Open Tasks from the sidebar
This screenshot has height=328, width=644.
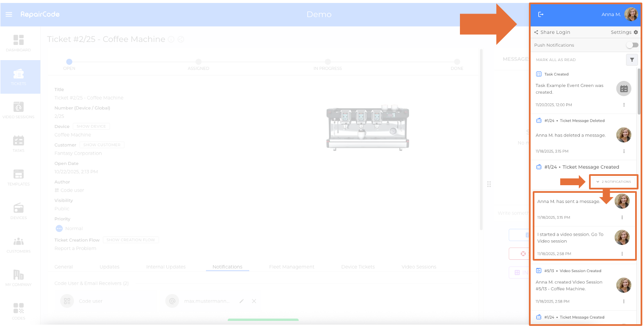pyautogui.click(x=19, y=143)
